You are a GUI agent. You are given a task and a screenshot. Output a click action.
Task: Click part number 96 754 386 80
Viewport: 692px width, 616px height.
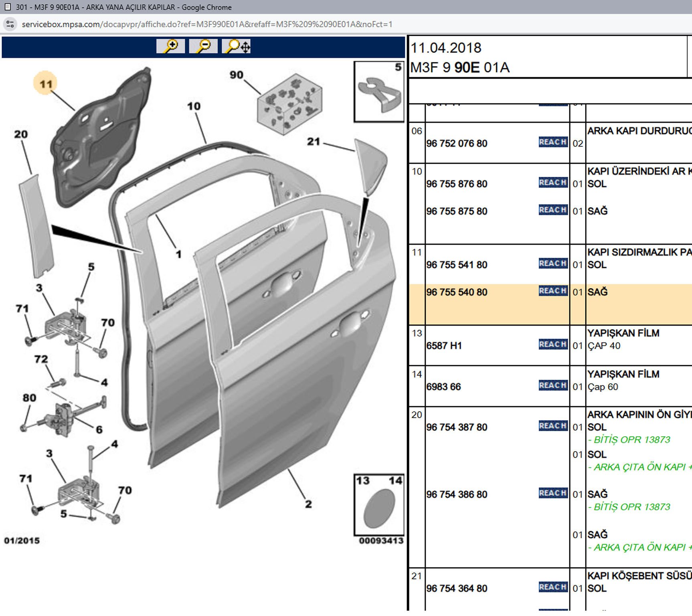click(457, 494)
